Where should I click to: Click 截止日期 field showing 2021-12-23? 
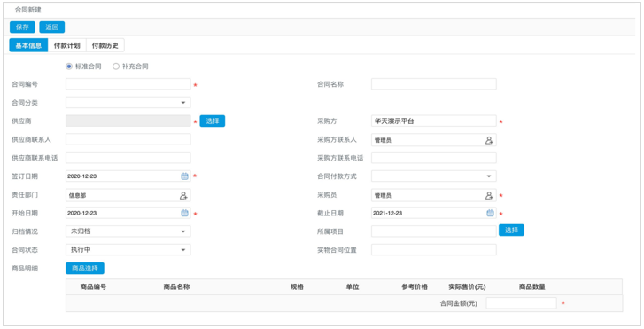tap(434, 213)
